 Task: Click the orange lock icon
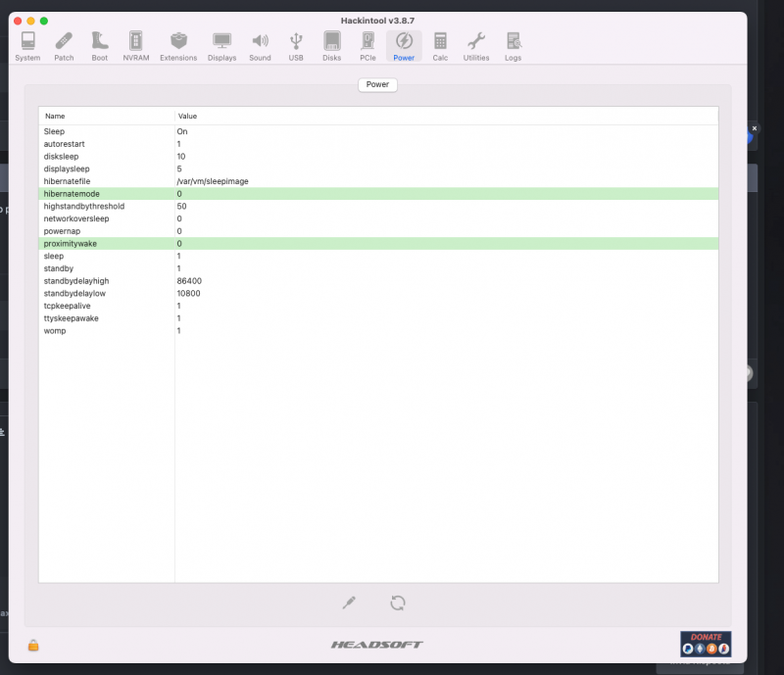(33, 646)
